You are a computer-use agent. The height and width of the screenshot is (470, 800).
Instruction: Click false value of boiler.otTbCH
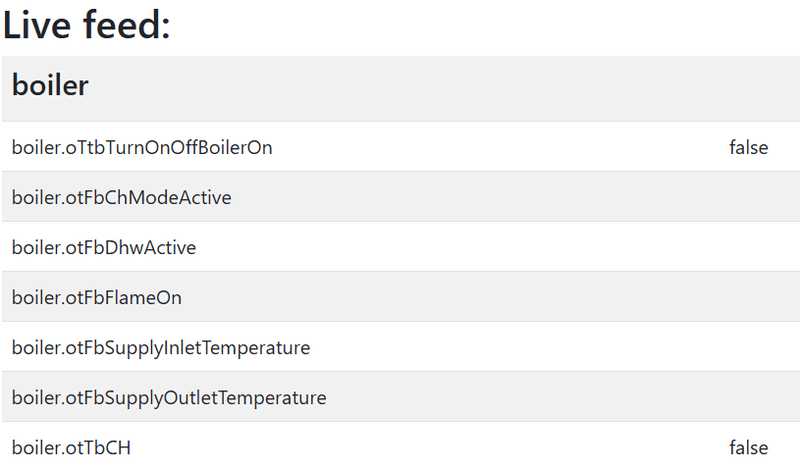748,448
